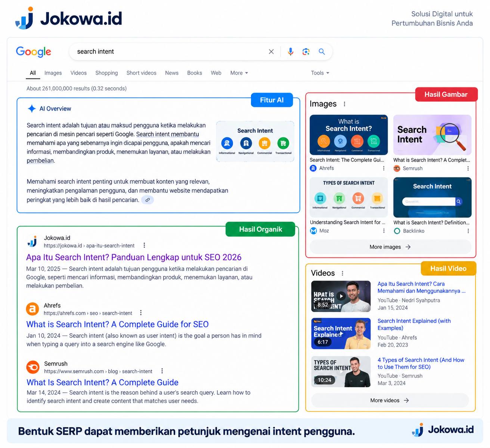Screen dimensions: 490x448
Task: Open 'Apa Itu Search Intent? Panduan Lengkap' result
Action: click(134, 257)
